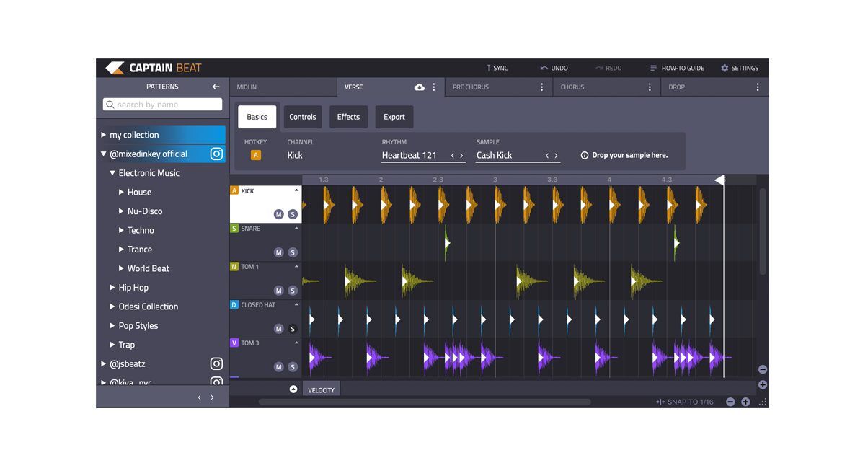868x463 pixels.
Task: Click the cloud upload icon on Verse tab
Action: (x=420, y=87)
